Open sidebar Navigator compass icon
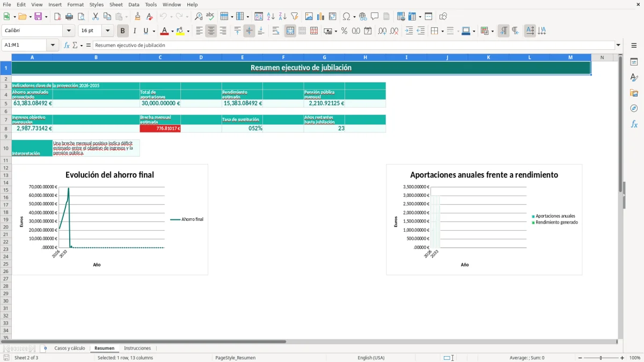The width and height of the screenshot is (644, 362). coord(634,109)
